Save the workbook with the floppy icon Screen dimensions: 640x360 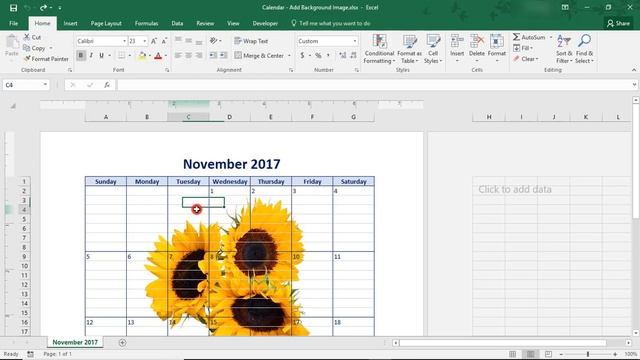click(13, 8)
